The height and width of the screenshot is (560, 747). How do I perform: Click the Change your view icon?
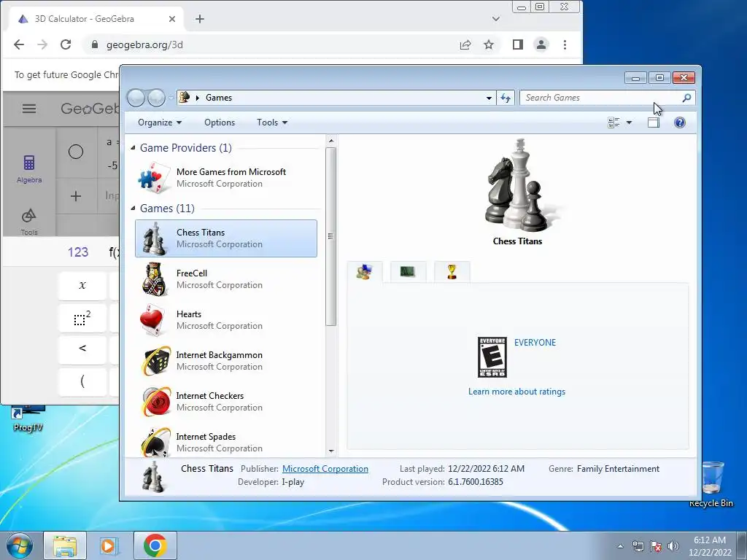click(x=614, y=122)
